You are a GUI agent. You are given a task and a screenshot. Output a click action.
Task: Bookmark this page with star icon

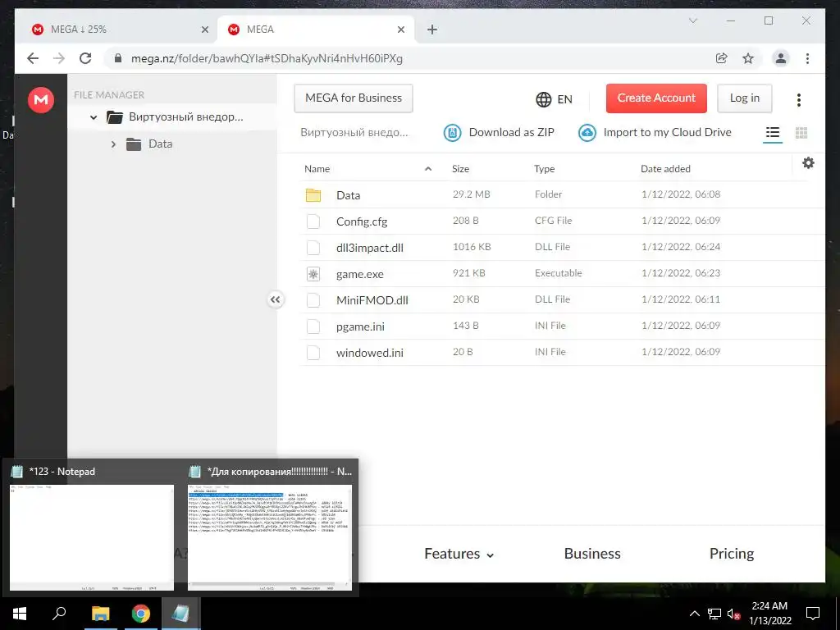[x=748, y=58]
